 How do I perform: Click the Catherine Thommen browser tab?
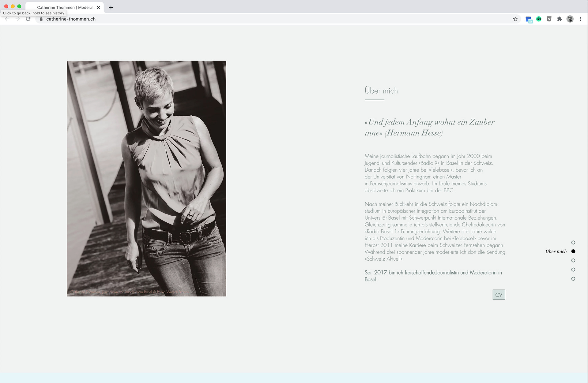(64, 7)
